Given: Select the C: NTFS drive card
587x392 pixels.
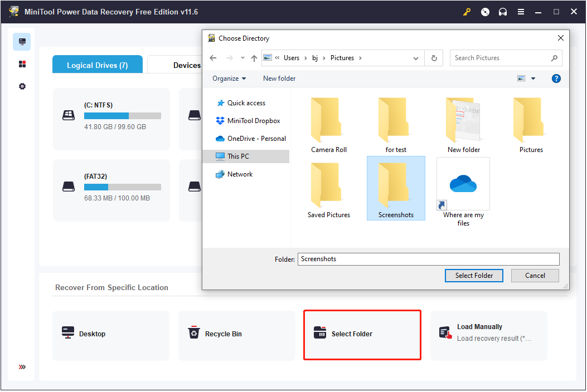Looking at the screenshot, I should coord(111,119).
